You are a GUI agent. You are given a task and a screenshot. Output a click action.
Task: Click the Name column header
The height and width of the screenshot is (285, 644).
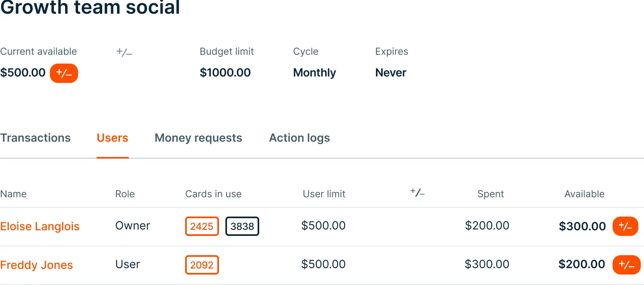click(x=13, y=194)
